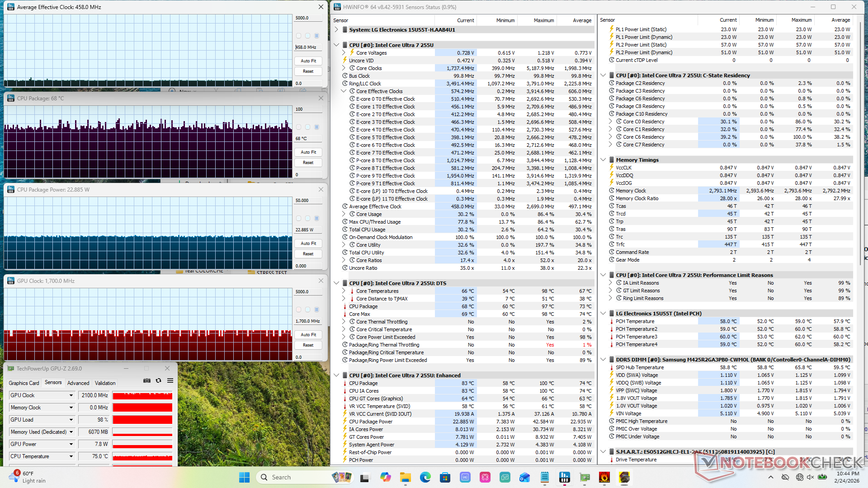
Task: Click the GPU-Z screenshot camera icon
Action: point(147,380)
